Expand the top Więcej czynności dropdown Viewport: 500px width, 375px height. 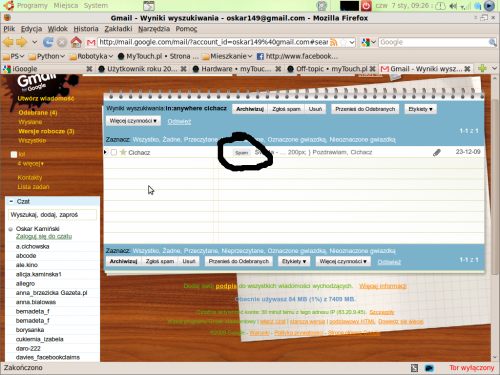pos(133,121)
